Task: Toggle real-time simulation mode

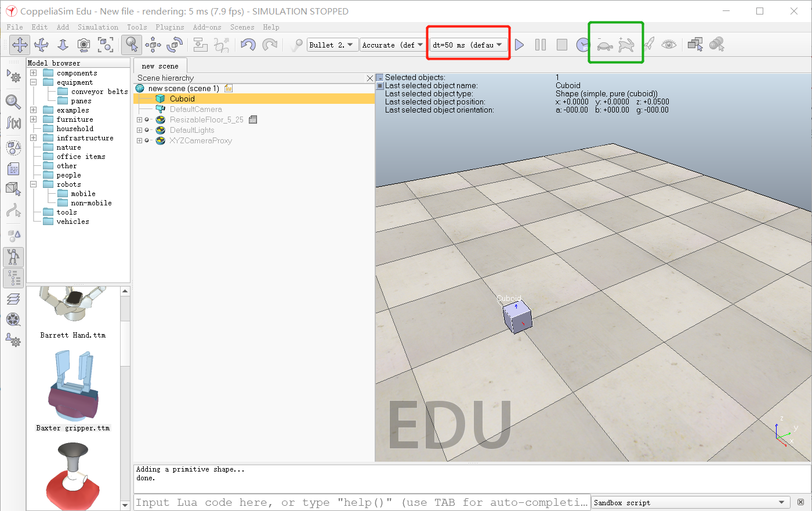Action: (x=583, y=45)
